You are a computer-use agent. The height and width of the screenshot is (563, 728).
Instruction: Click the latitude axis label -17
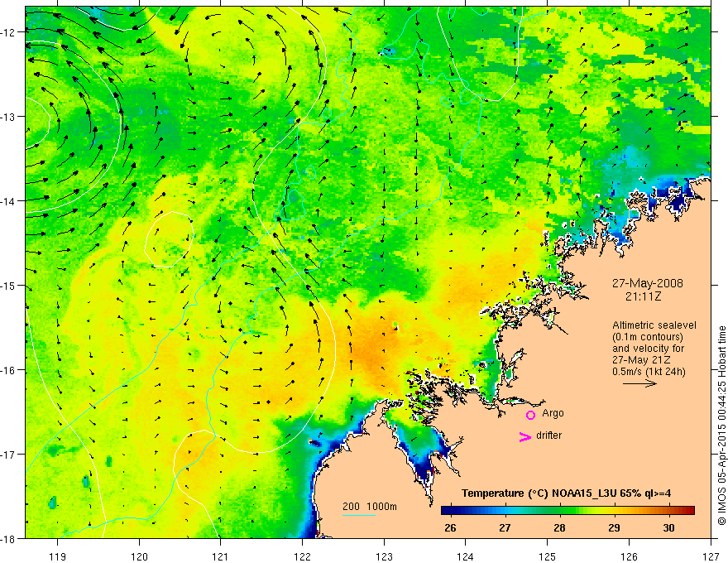[9, 455]
